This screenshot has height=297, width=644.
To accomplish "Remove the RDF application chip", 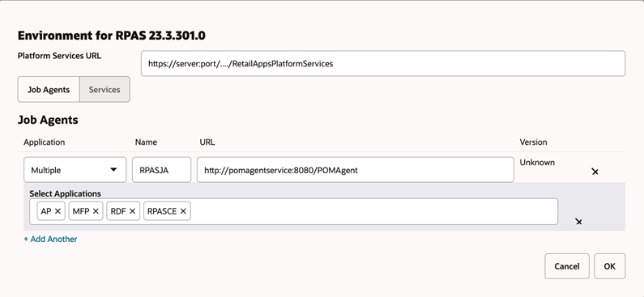I will click(132, 211).
